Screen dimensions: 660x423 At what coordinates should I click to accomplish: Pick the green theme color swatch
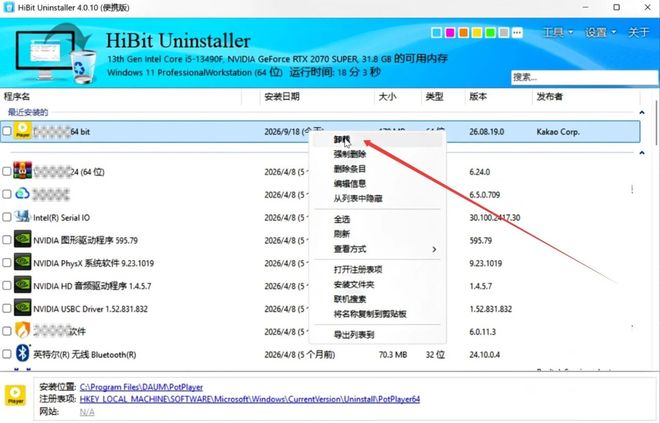pyautogui.click(x=490, y=32)
